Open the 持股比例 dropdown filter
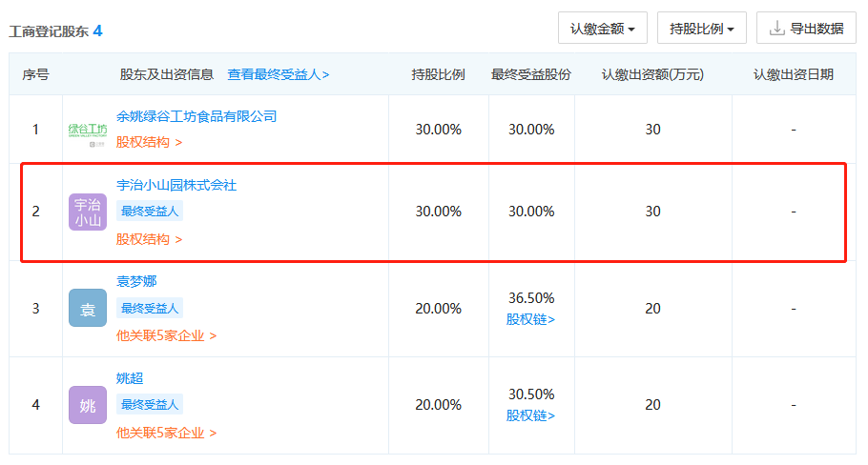The height and width of the screenshot is (465, 868). [701, 29]
